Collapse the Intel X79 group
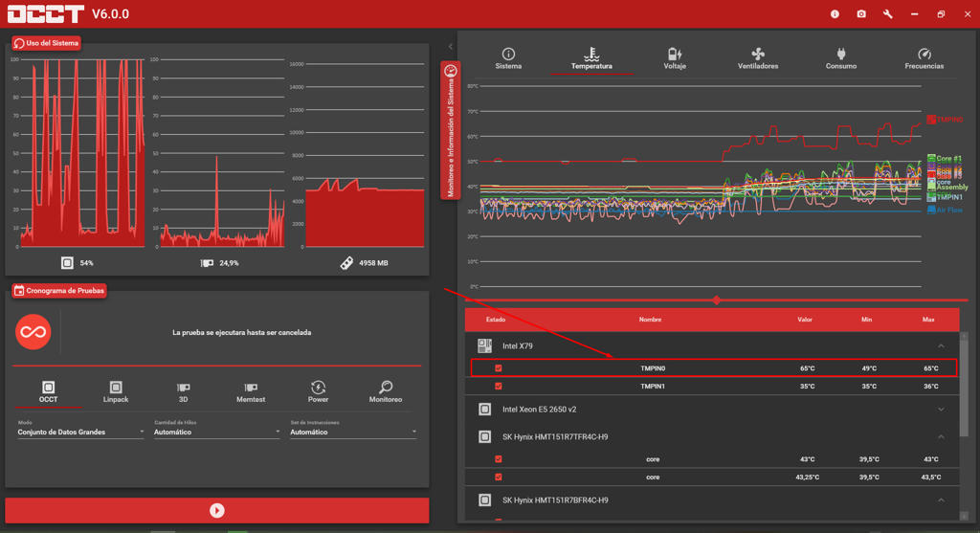Screen dimensions: 980x533 (941, 346)
